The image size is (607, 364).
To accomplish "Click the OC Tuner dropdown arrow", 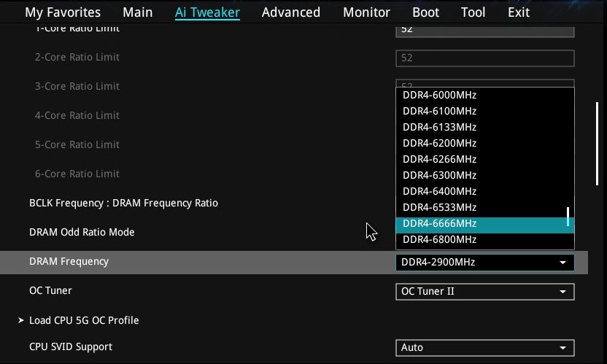I will point(562,292).
